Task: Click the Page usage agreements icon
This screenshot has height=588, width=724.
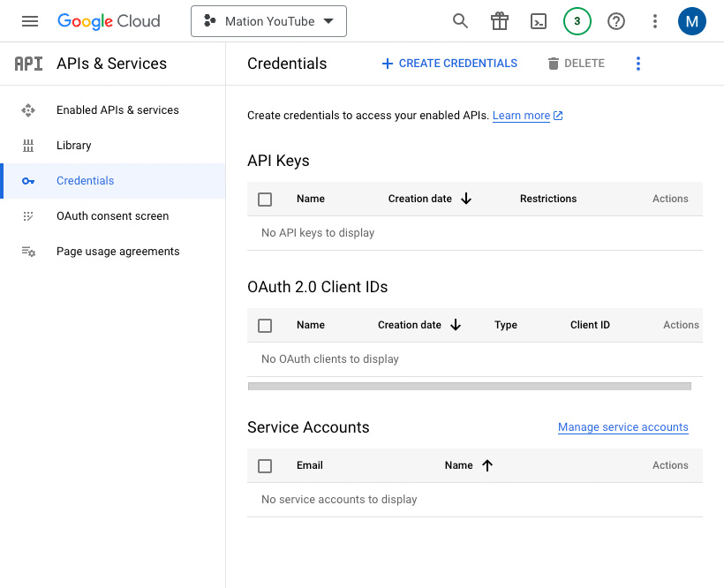Action: 28,252
